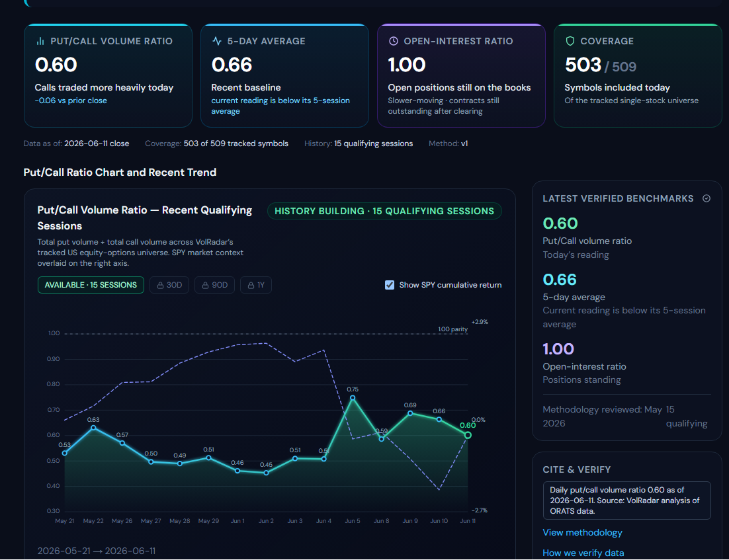Click the lock icon on the 90D range
729x560 pixels.
click(205, 286)
